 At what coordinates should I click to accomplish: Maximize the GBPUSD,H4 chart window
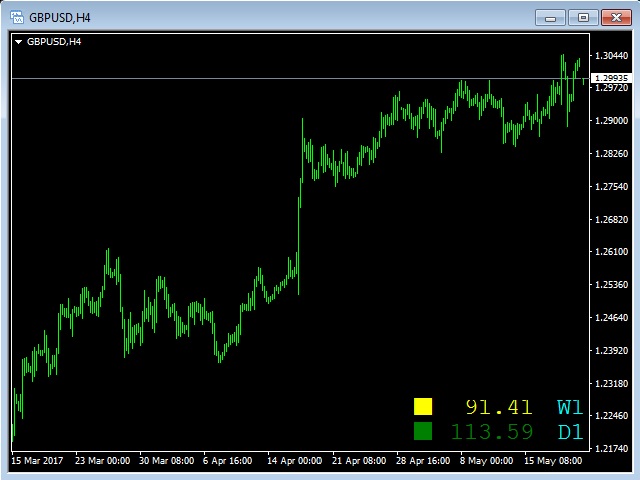click(x=583, y=18)
